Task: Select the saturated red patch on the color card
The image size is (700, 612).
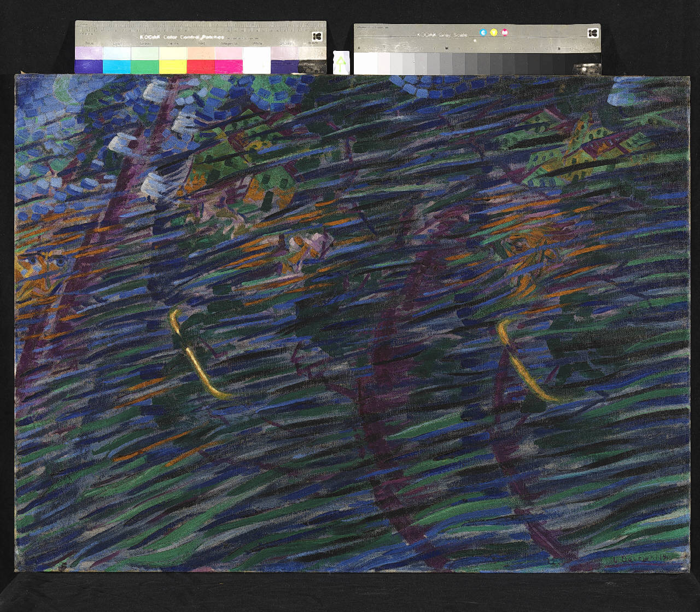Action: 200,67
